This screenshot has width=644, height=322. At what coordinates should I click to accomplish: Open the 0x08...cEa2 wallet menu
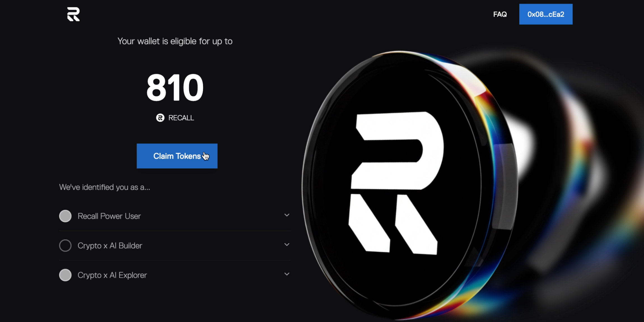(546, 14)
